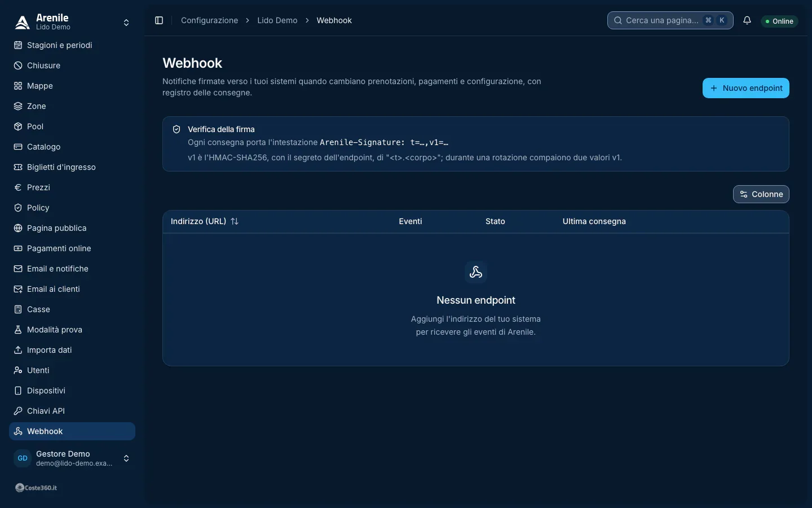The height and width of the screenshot is (508, 812).
Task: Click the Ultima consegna column header
Action: pyautogui.click(x=594, y=221)
